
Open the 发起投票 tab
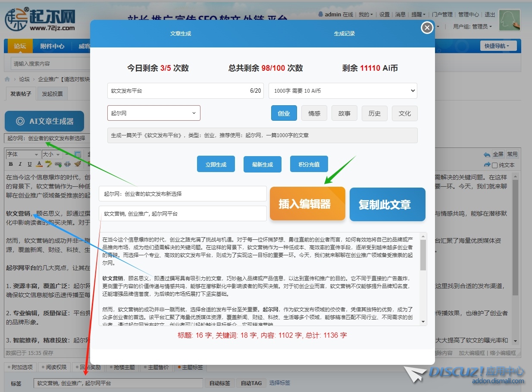(x=52, y=94)
